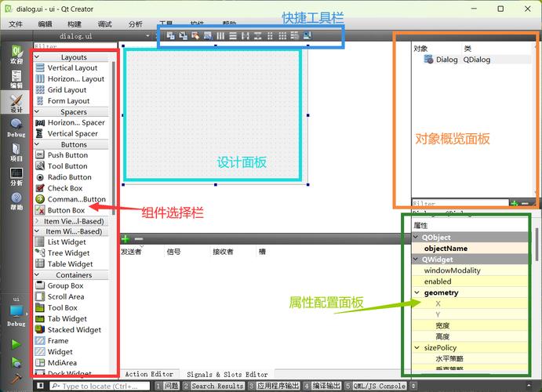Image resolution: width=542 pixels, height=392 pixels.
Task: Click the Break Layout toolbar icon
Action: coord(294,35)
